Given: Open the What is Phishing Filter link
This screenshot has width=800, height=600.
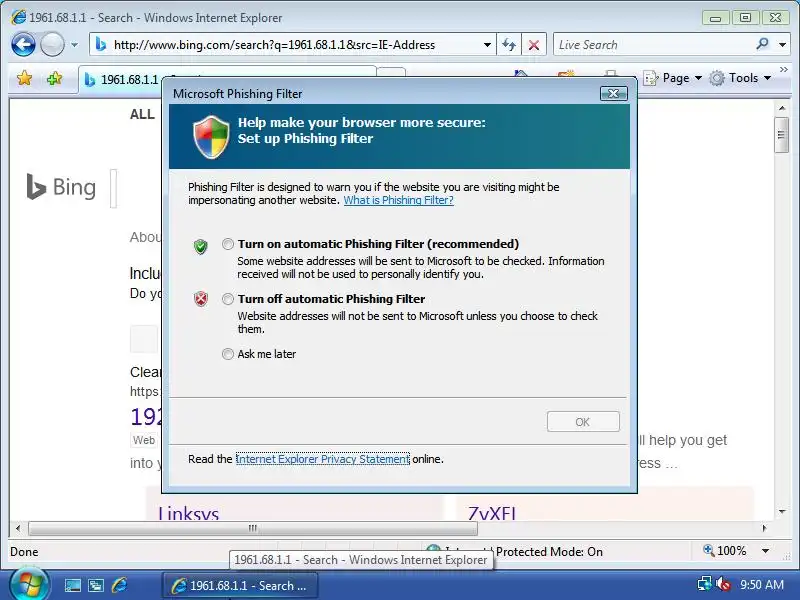Looking at the screenshot, I should 398,200.
